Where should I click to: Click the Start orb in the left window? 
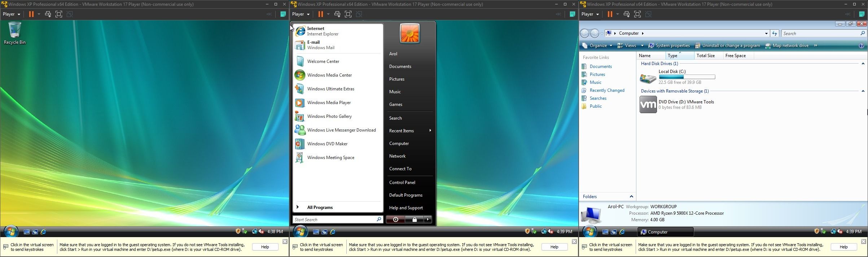11,231
